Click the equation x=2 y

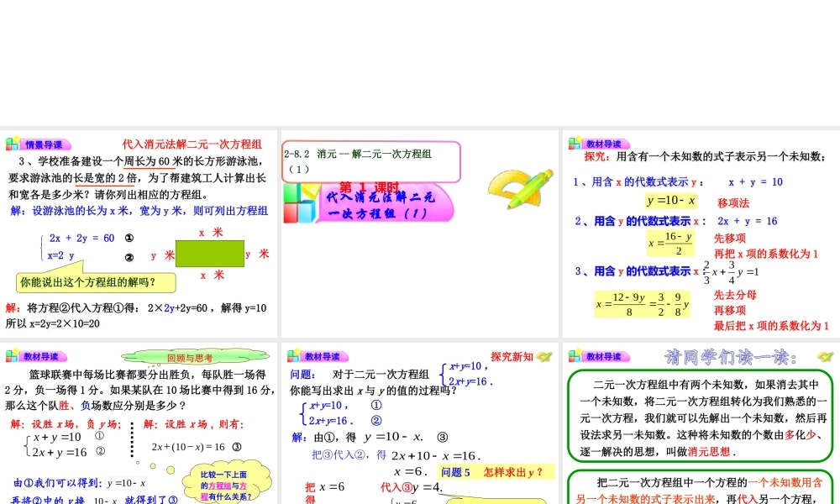60,255
